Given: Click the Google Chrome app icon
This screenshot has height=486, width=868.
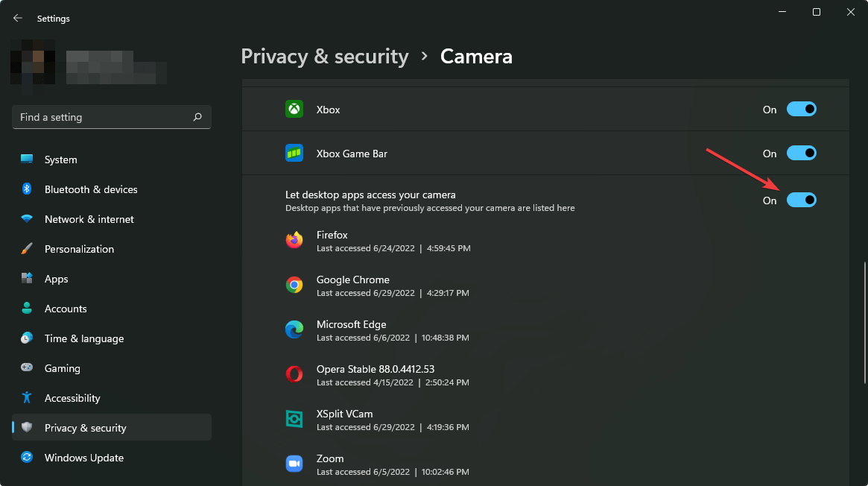Looking at the screenshot, I should (x=294, y=285).
